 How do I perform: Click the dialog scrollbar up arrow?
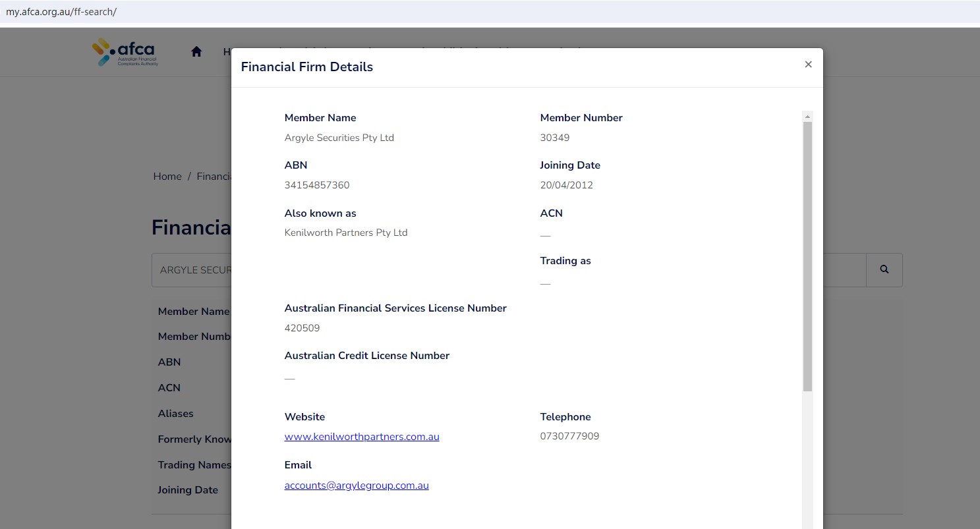(x=807, y=117)
